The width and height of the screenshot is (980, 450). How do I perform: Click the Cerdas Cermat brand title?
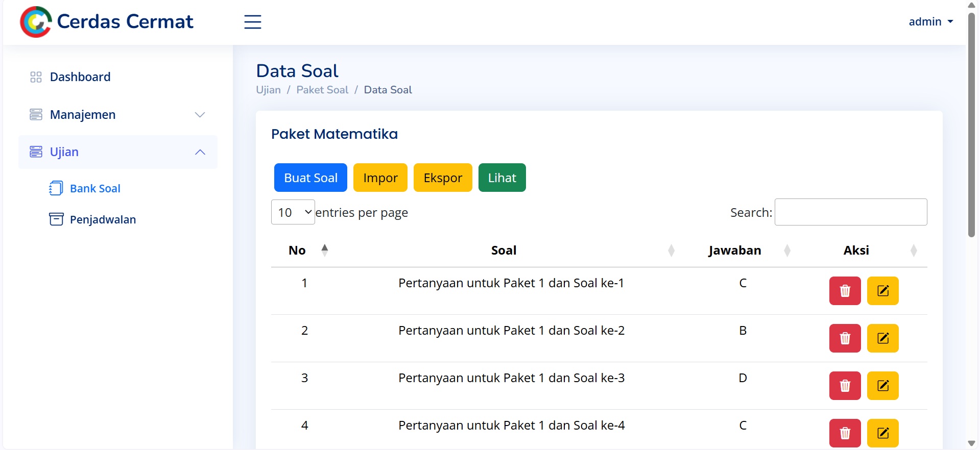[125, 22]
